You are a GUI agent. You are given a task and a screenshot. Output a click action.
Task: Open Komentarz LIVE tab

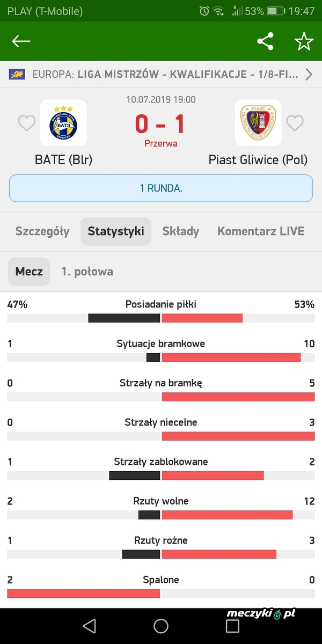[261, 231]
